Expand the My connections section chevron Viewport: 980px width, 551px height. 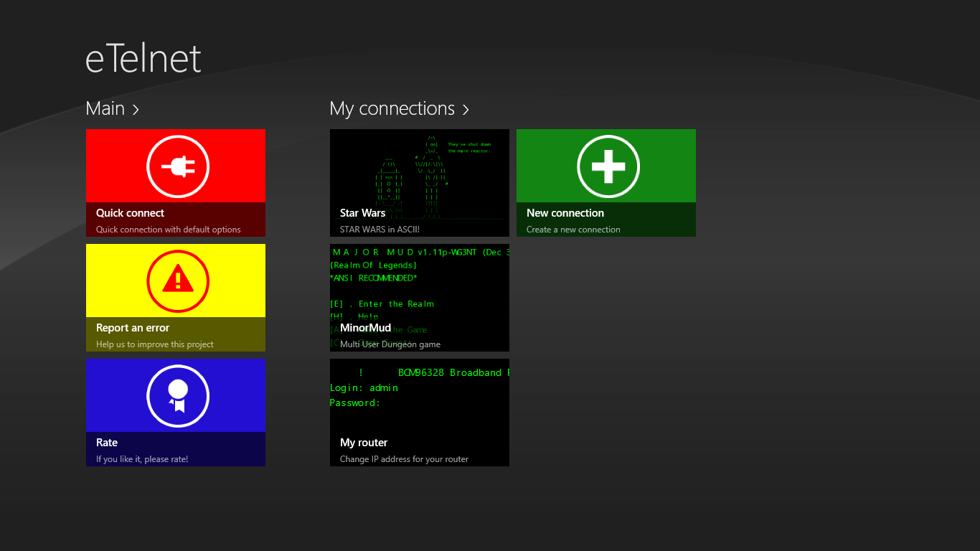coord(466,109)
